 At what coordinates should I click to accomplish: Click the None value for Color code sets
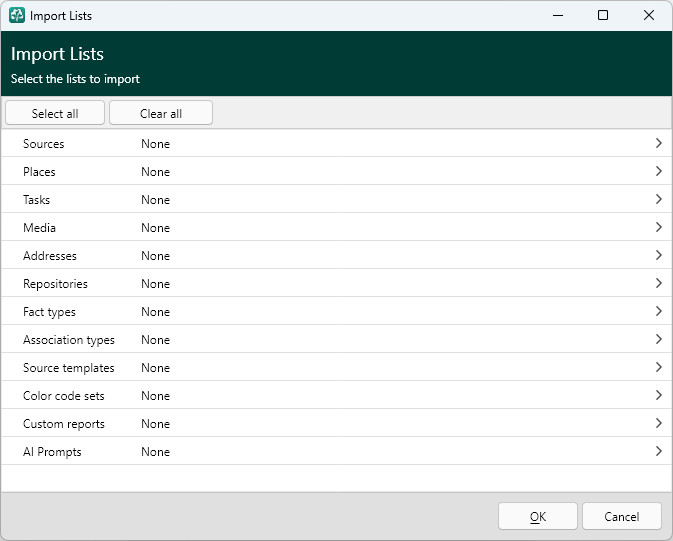(155, 396)
